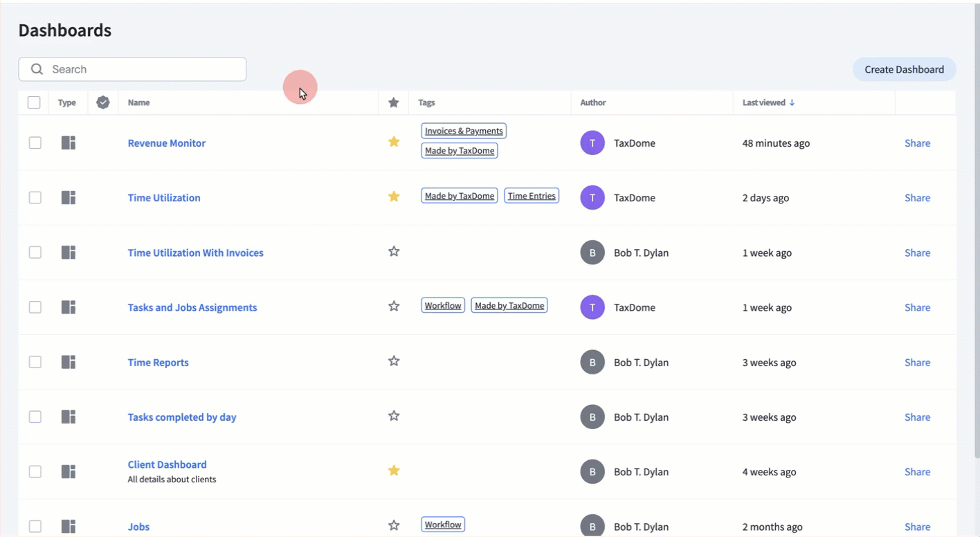The height and width of the screenshot is (537, 980).
Task: Click the TaxDome avatar in Revenue Monitor row
Action: point(592,143)
